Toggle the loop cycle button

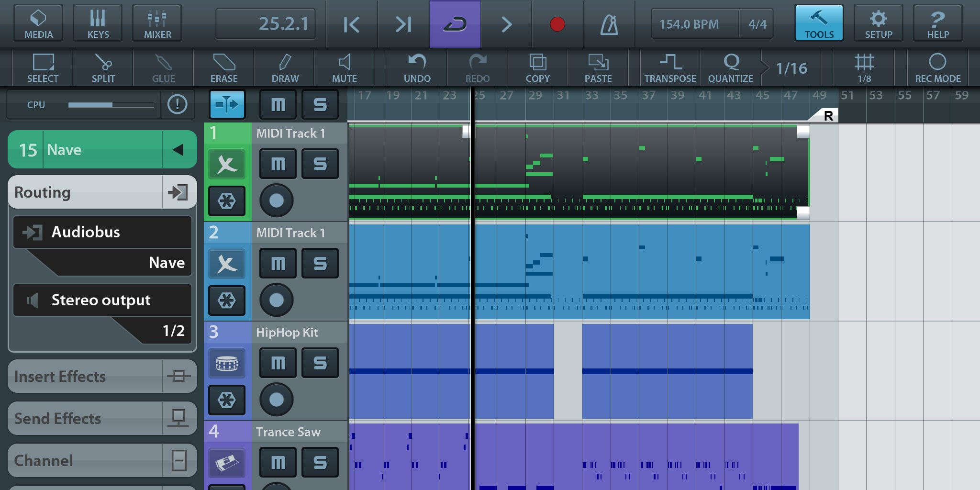tap(455, 24)
